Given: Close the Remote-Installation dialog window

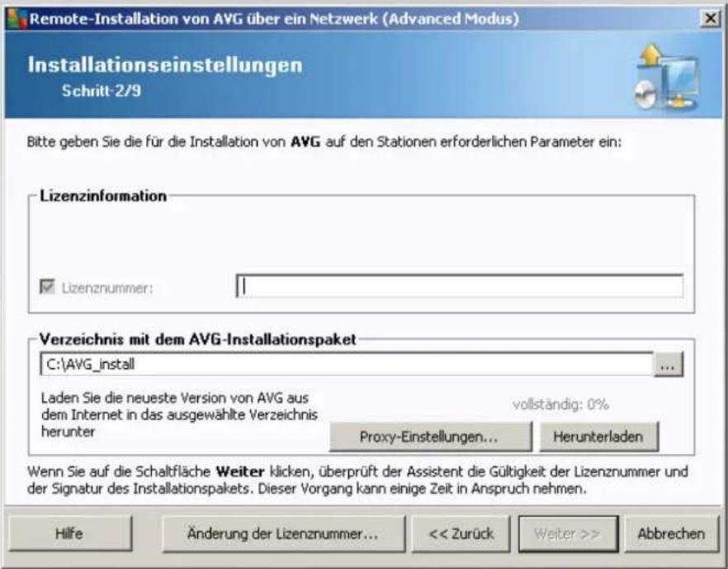Looking at the screenshot, I should pos(710,18).
